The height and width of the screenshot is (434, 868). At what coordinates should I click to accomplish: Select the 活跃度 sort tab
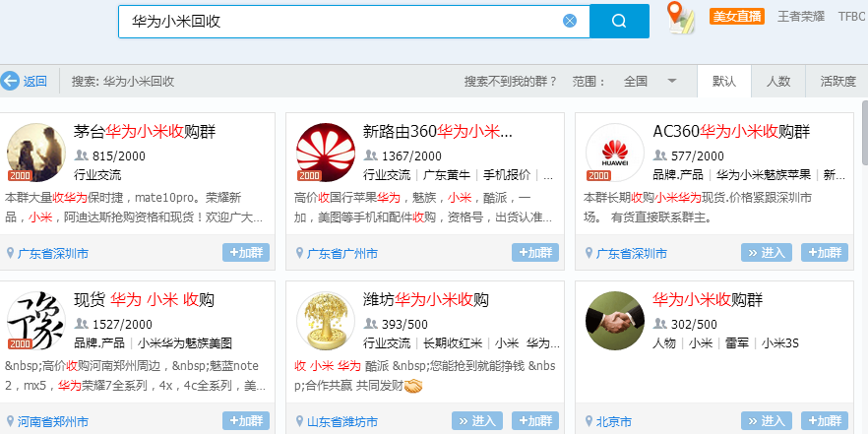click(x=838, y=82)
